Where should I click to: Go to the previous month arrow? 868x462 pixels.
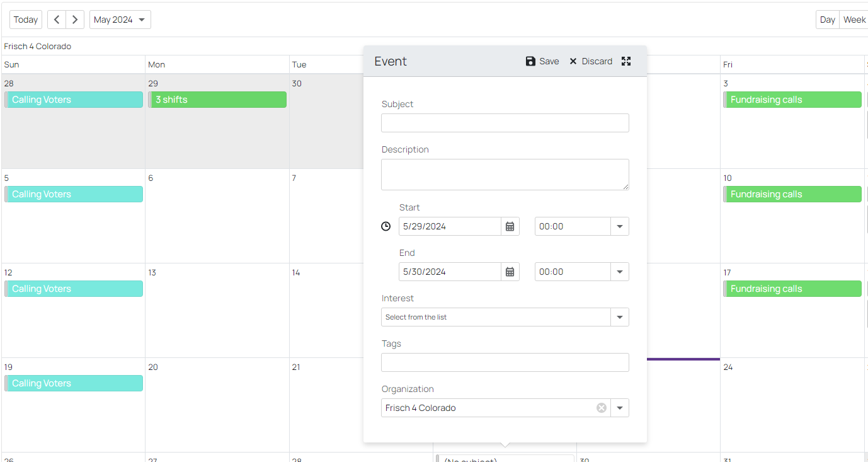point(57,20)
